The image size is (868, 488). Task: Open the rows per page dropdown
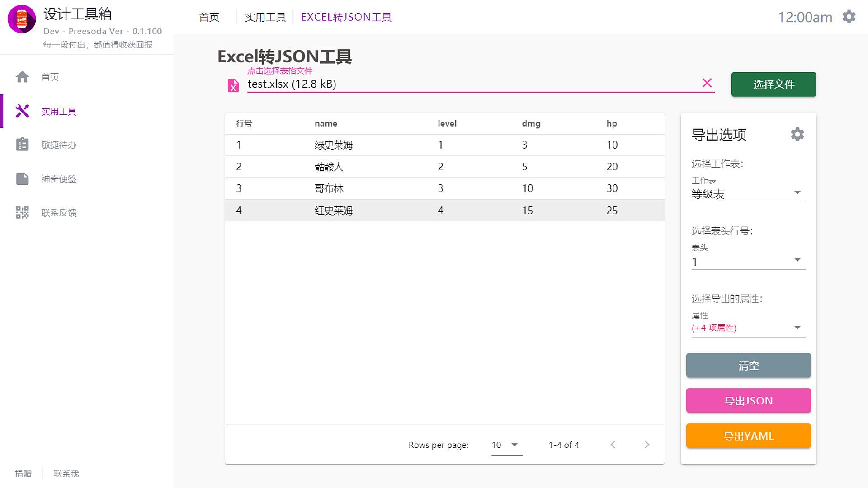506,445
